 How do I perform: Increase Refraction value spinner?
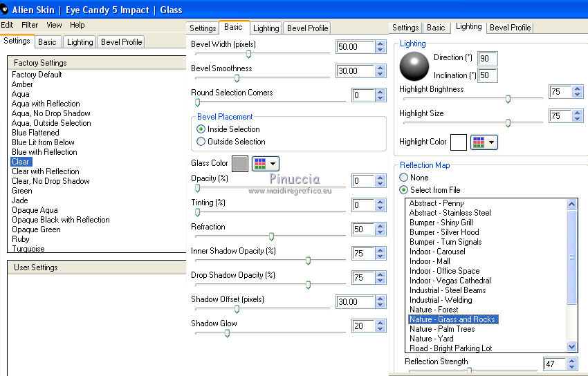tap(380, 226)
